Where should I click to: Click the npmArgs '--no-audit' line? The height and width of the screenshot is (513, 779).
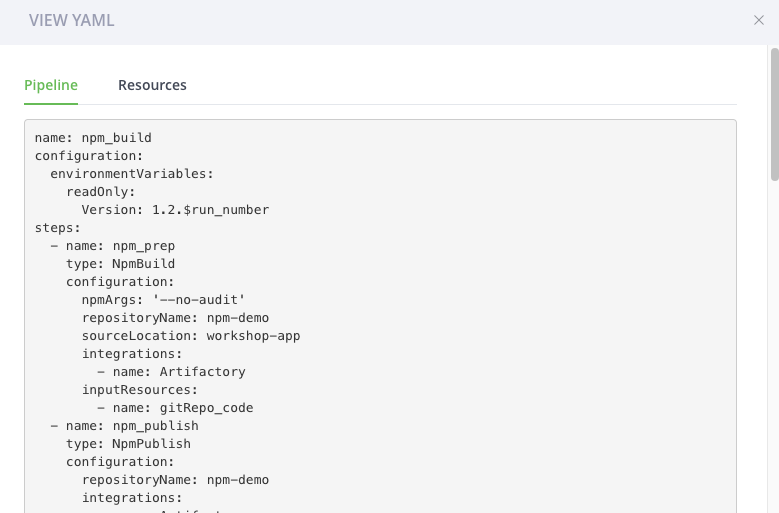pos(163,300)
